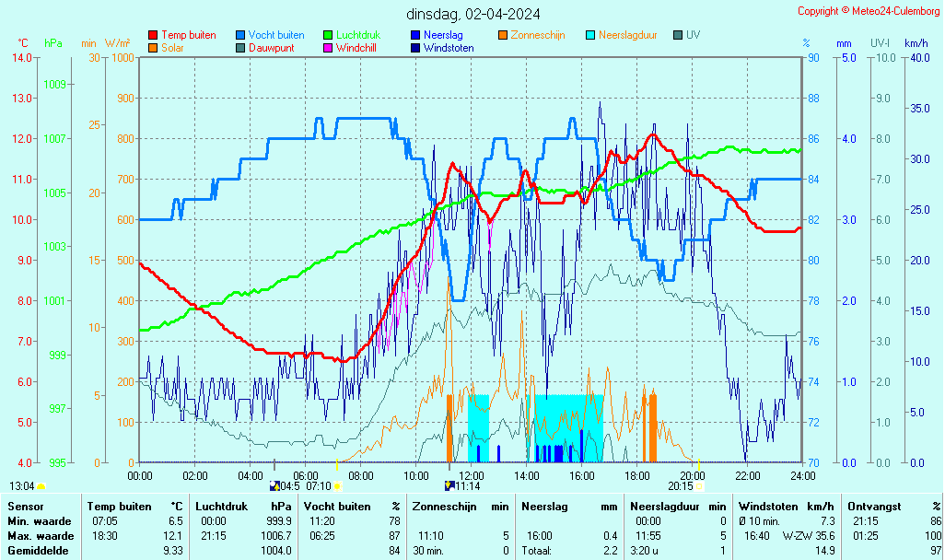Image resolution: width=945 pixels, height=560 pixels.
Task: Click the sunset icon next to 20:15
Action: pos(699,485)
